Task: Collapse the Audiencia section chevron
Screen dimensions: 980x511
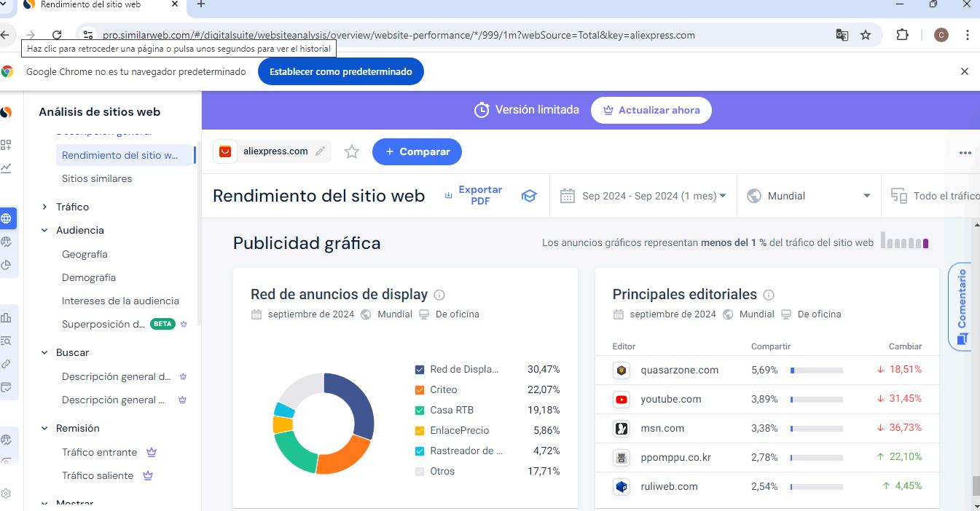Action: click(44, 231)
